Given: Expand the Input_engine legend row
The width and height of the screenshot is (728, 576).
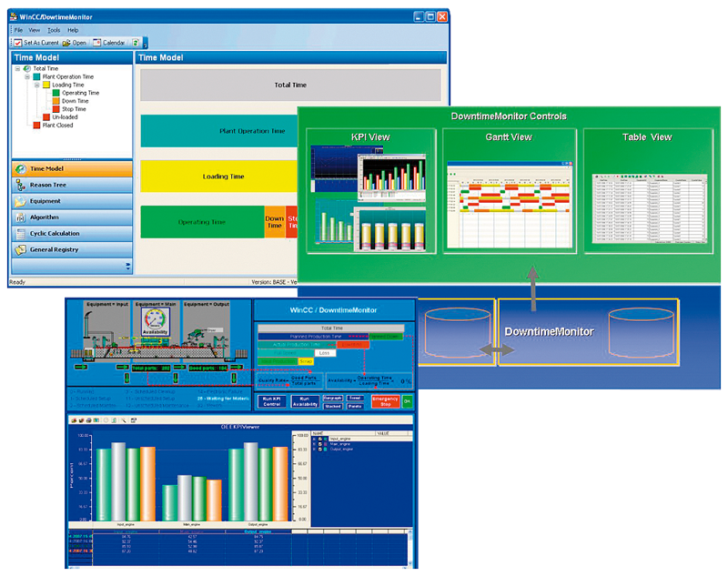Looking at the screenshot, I should (x=314, y=439).
